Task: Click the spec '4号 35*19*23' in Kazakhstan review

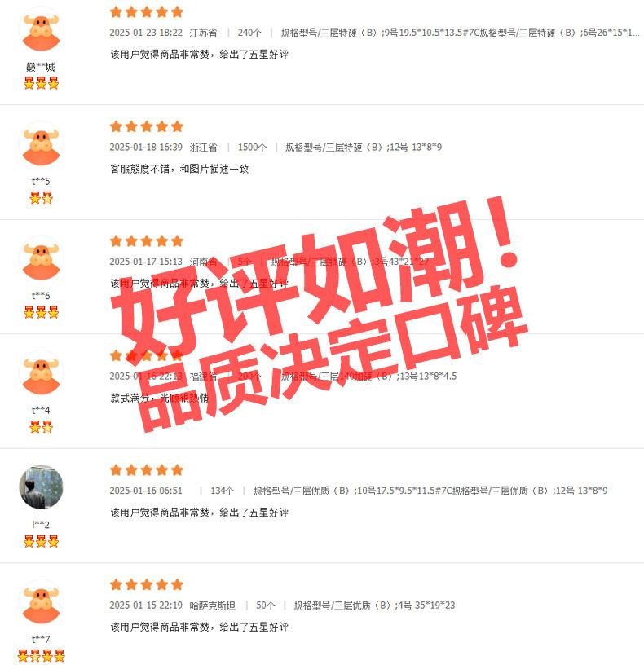Action: point(426,606)
